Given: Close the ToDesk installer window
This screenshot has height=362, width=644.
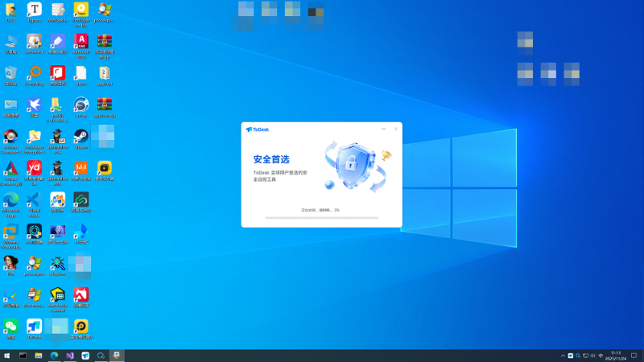Looking at the screenshot, I should [x=395, y=129].
